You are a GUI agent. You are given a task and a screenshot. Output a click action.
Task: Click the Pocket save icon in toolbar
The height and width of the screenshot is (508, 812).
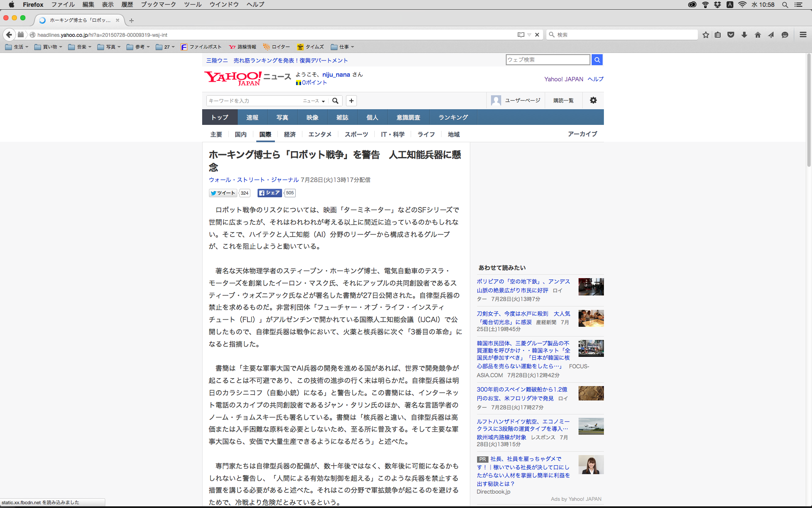tap(731, 35)
